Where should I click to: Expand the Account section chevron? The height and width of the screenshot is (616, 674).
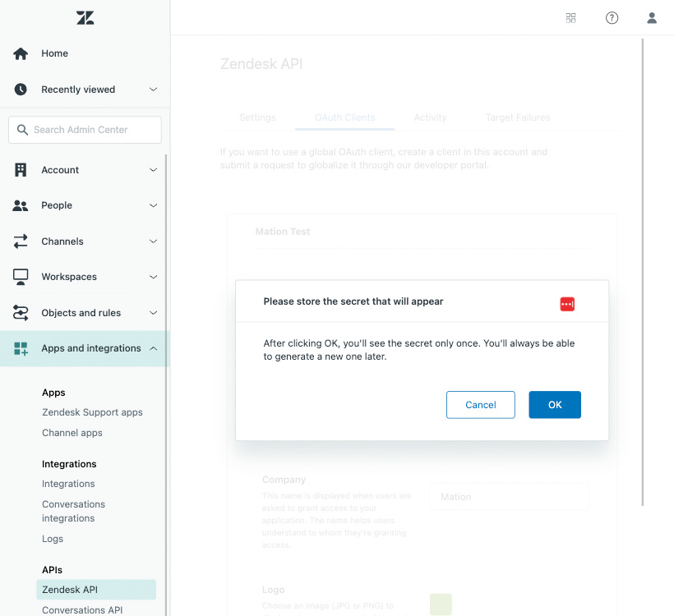pyautogui.click(x=153, y=170)
